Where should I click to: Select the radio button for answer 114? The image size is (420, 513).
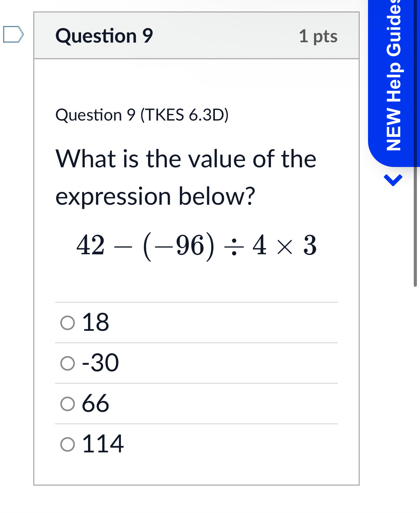click(x=67, y=444)
